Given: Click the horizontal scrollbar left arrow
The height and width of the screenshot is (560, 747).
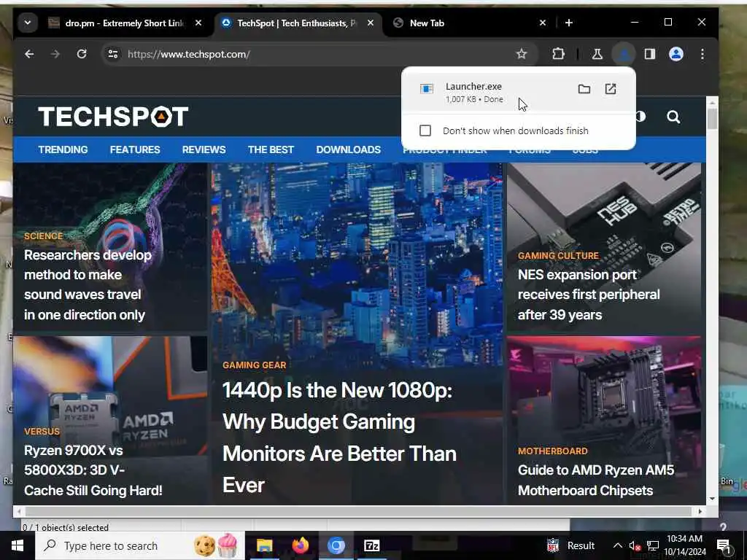Looking at the screenshot, I should click(18, 511).
